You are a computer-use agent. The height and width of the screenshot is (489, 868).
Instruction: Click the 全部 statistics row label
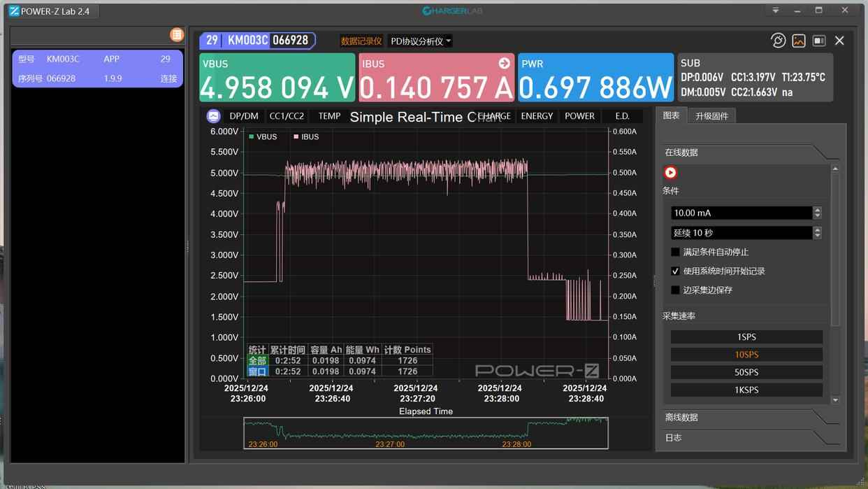257,361
